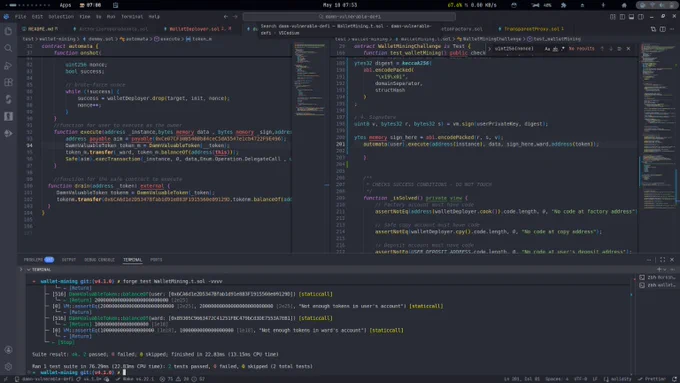Switch to the WalletDeployer.sol editor tab

click(x=197, y=29)
